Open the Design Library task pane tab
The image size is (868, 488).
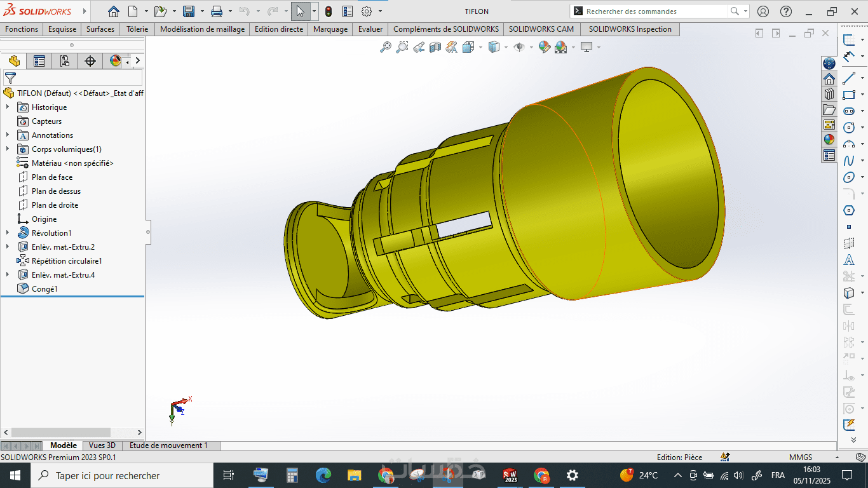(x=829, y=94)
